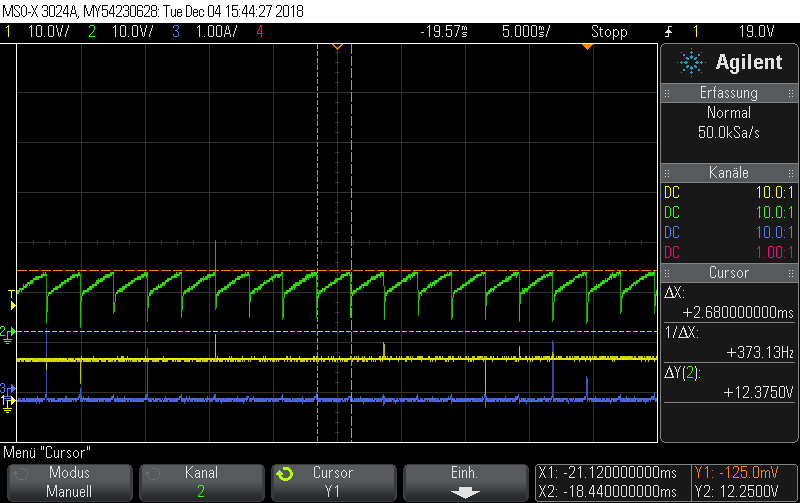The image size is (800, 503).
Task: Click the trigger level 19.0V
Action: click(x=757, y=32)
